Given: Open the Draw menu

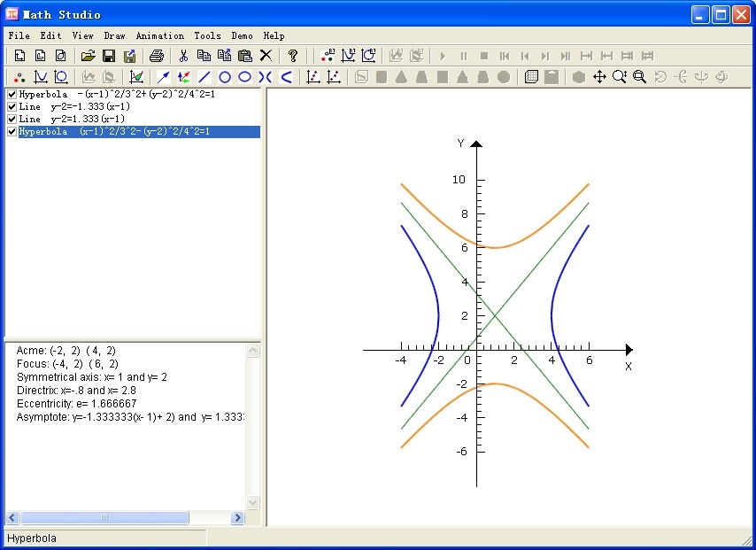Looking at the screenshot, I should pos(114,35).
